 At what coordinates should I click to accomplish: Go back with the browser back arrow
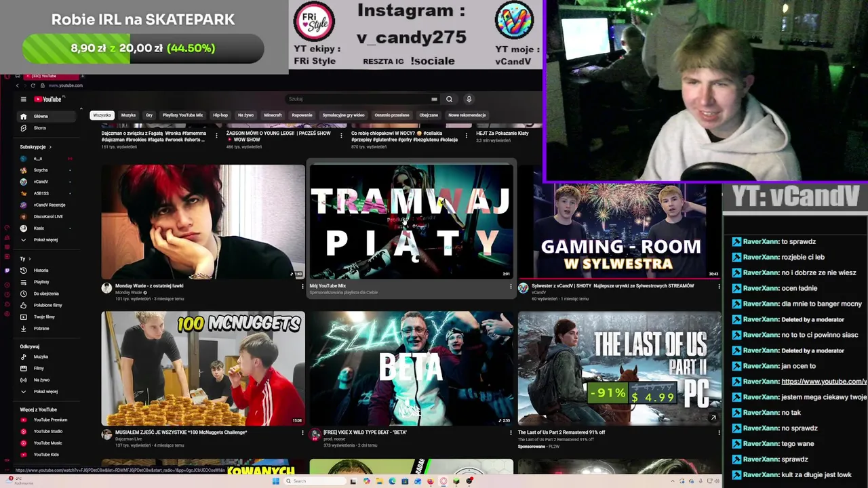pyautogui.click(x=18, y=85)
